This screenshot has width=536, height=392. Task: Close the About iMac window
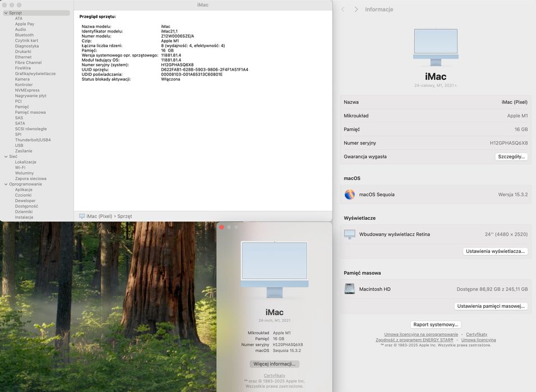(x=221, y=228)
